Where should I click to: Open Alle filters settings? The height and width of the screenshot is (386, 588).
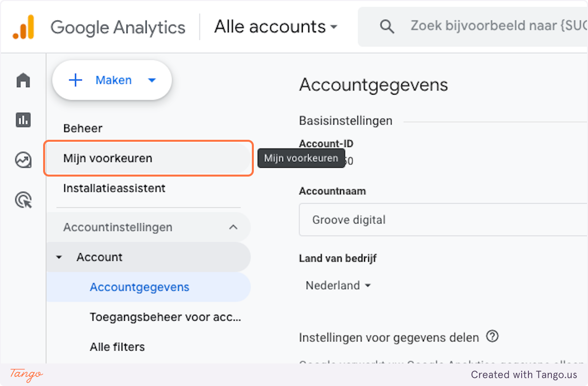click(x=117, y=347)
